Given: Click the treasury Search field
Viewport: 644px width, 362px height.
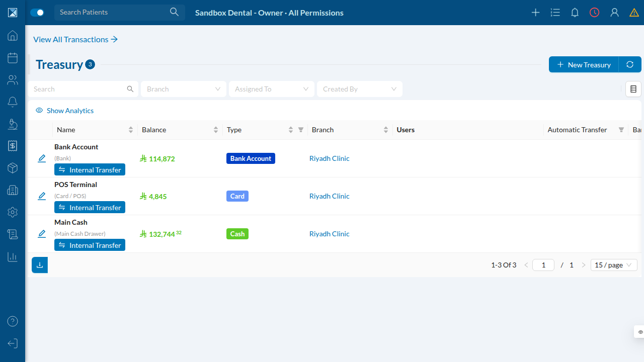Looking at the screenshot, I should 83,89.
